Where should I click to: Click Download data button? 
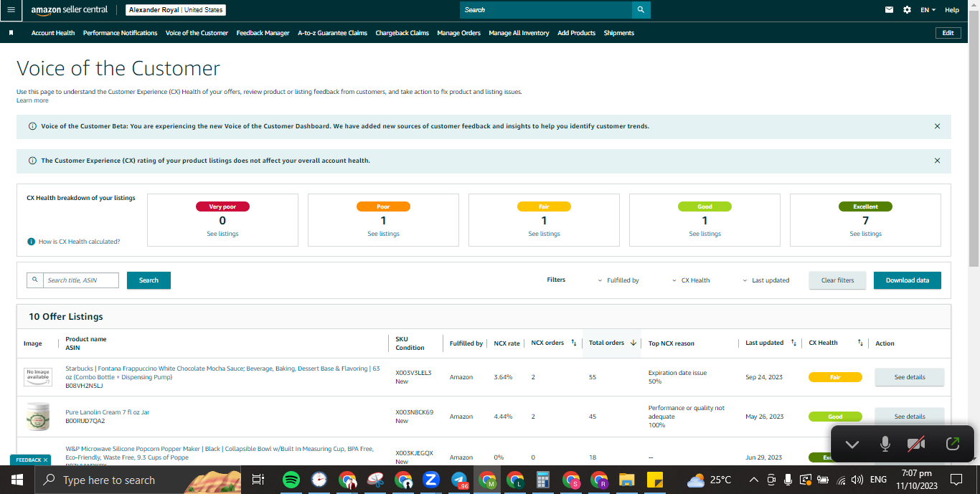(x=908, y=280)
